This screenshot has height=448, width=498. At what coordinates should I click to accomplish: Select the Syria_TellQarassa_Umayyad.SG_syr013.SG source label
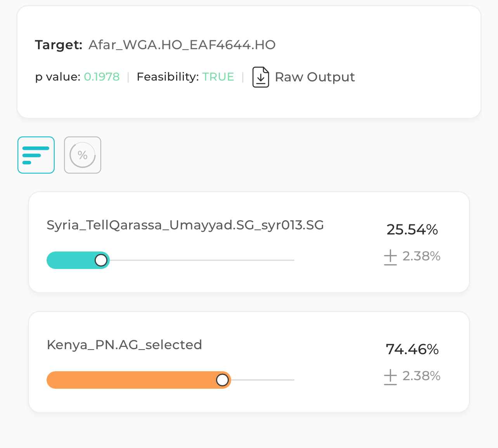185,225
